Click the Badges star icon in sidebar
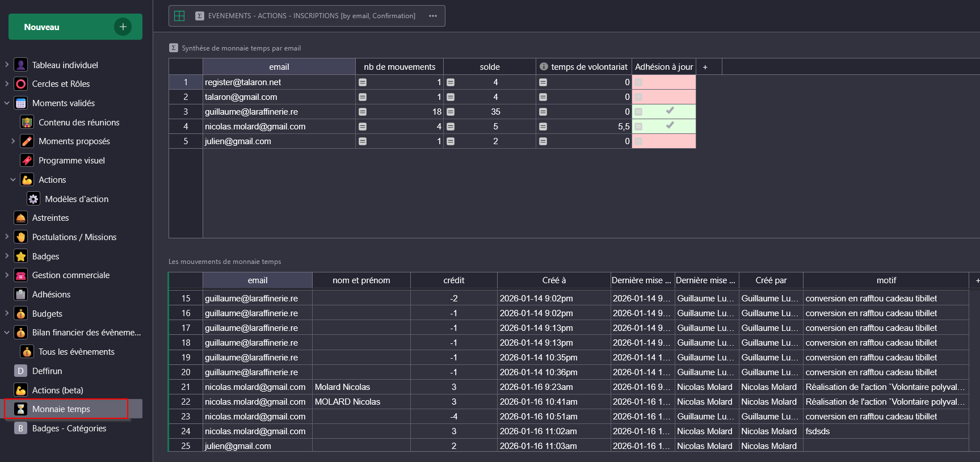The width and height of the screenshot is (980, 462). [x=21, y=257]
